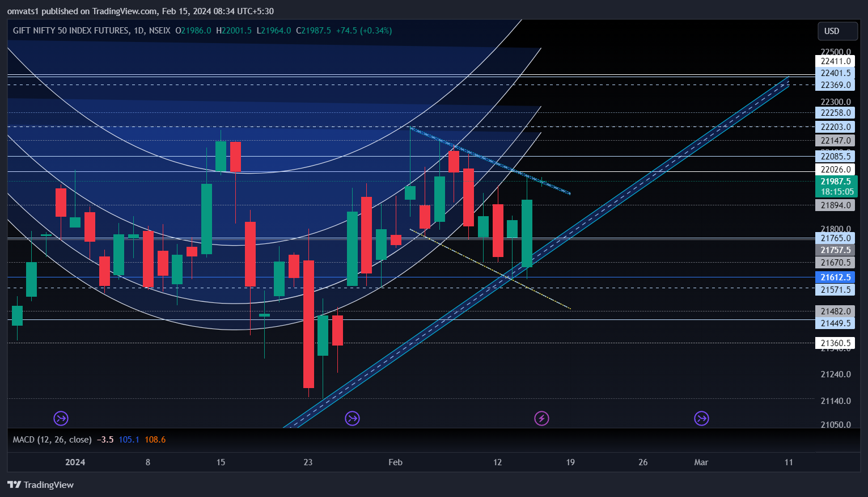Select date 26 on the time axis
This screenshot has height=497, width=868.
643,462
